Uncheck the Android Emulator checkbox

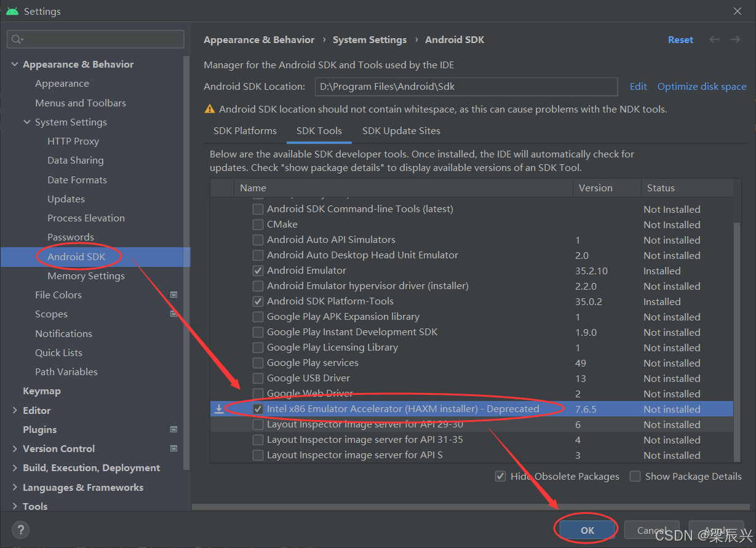point(258,271)
